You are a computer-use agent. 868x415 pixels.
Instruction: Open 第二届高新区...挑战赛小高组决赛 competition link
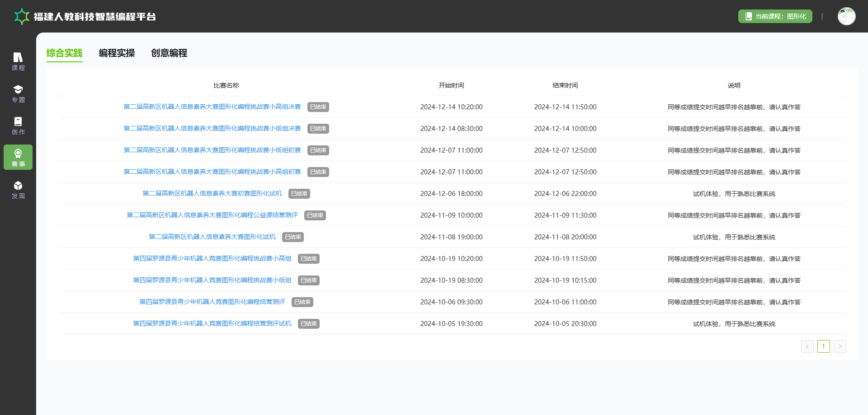[212, 107]
